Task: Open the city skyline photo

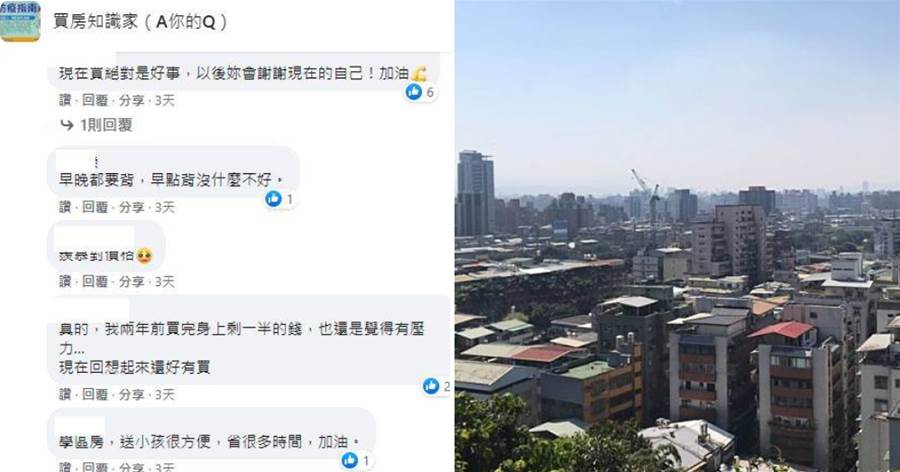Action: (677, 236)
